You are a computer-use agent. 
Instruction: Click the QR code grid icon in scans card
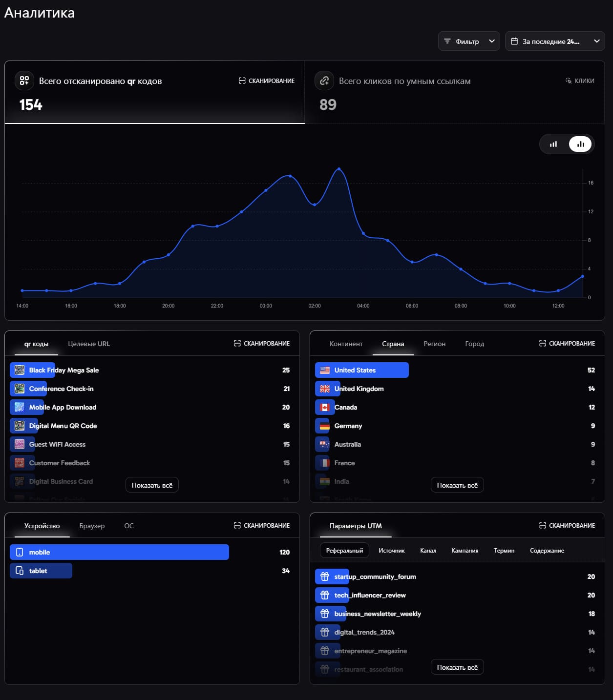[x=24, y=81]
